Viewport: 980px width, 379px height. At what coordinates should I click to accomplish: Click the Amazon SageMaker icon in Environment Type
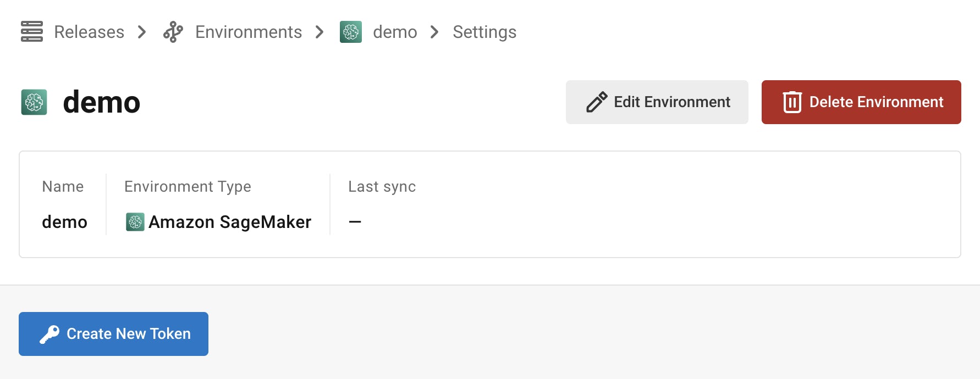click(x=134, y=222)
